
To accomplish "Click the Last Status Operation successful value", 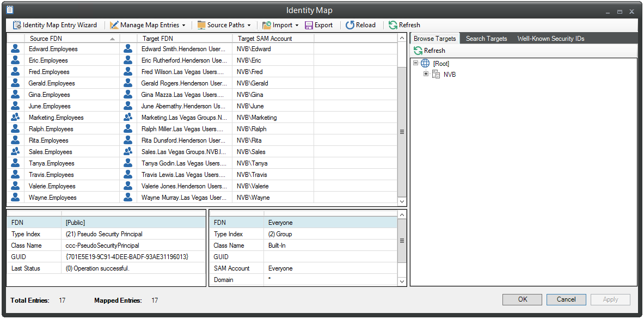I will click(x=97, y=268).
